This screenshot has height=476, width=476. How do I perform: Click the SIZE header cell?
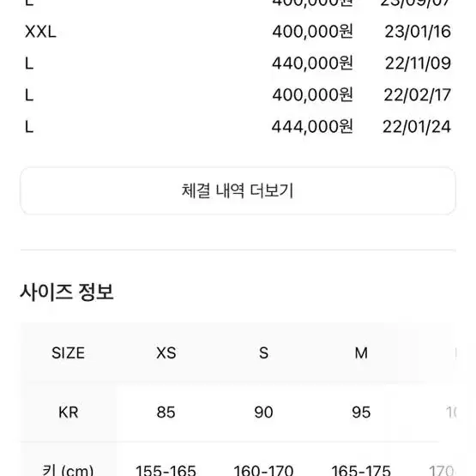69,353
